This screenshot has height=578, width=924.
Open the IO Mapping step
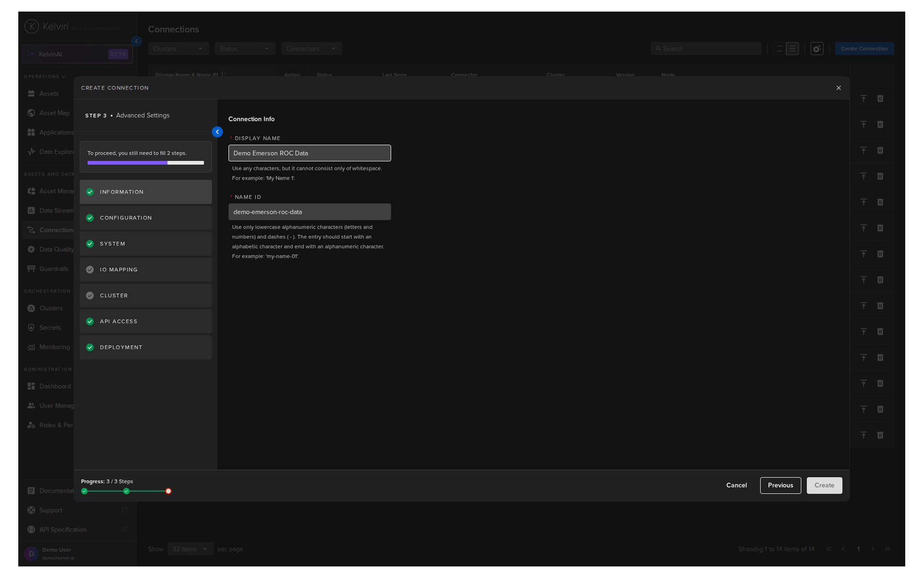point(145,270)
